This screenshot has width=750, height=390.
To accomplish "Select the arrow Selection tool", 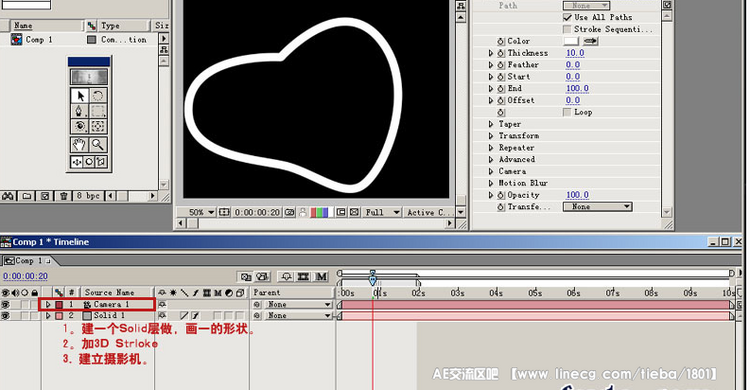I will pyautogui.click(x=80, y=96).
